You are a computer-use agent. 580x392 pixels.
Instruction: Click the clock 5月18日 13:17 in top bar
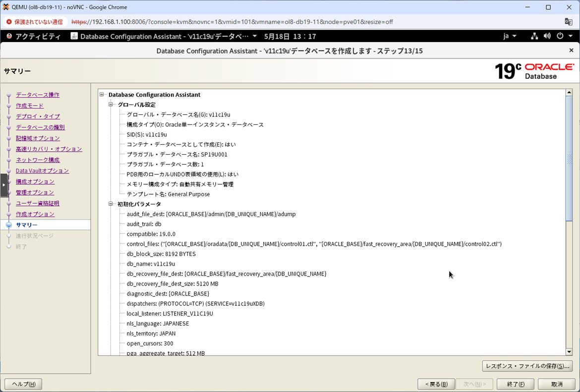coord(290,36)
